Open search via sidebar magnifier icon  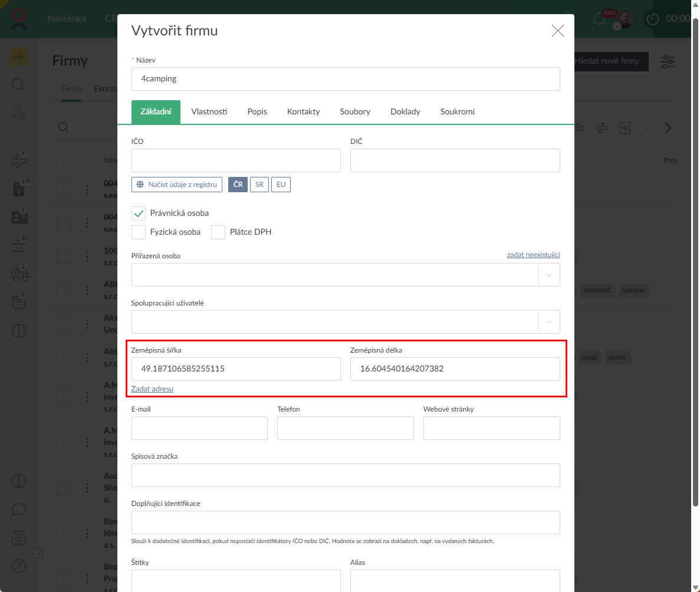(19, 85)
